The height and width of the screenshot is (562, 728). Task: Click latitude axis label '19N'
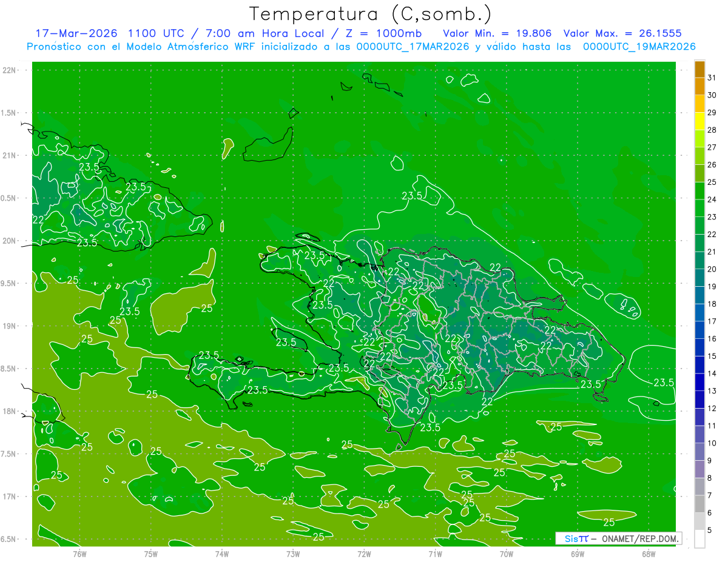pyautogui.click(x=9, y=326)
